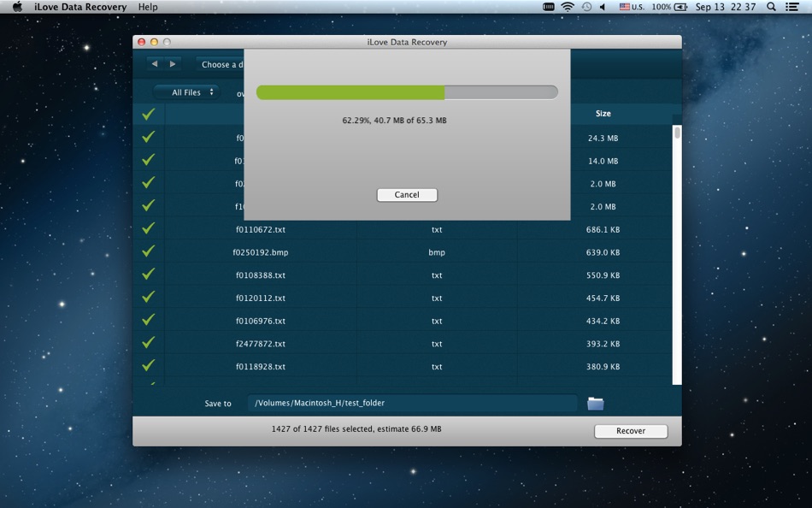Screen dimensions: 812x508
Task: Uncheck the f0250192.bmp checkbox
Action: 149,251
